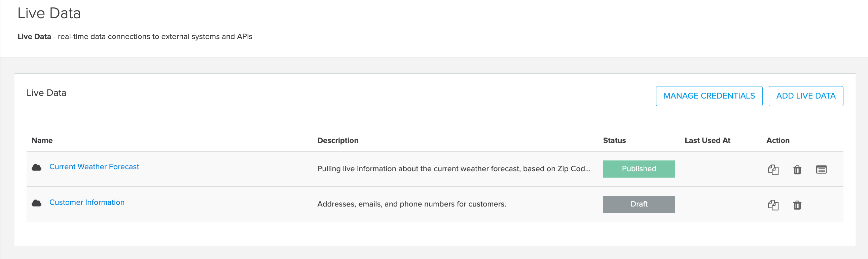Image resolution: width=868 pixels, height=259 pixels.
Task: Select the truncated weather forecast description text
Action: click(x=454, y=169)
